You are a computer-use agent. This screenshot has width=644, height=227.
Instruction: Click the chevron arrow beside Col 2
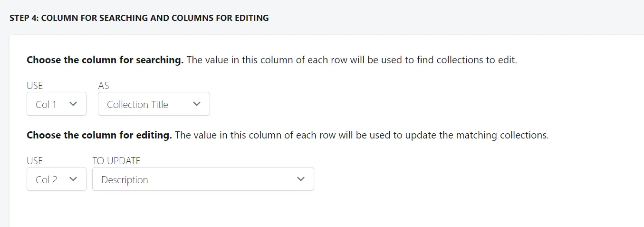point(73,179)
